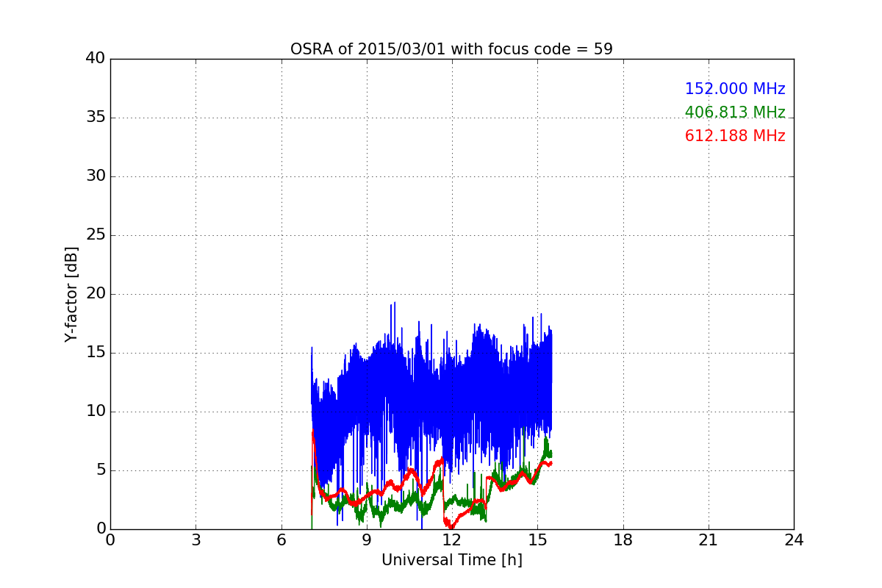Select the 406.813 MHz legend label
This screenshot has height=588, width=882.
(x=735, y=112)
